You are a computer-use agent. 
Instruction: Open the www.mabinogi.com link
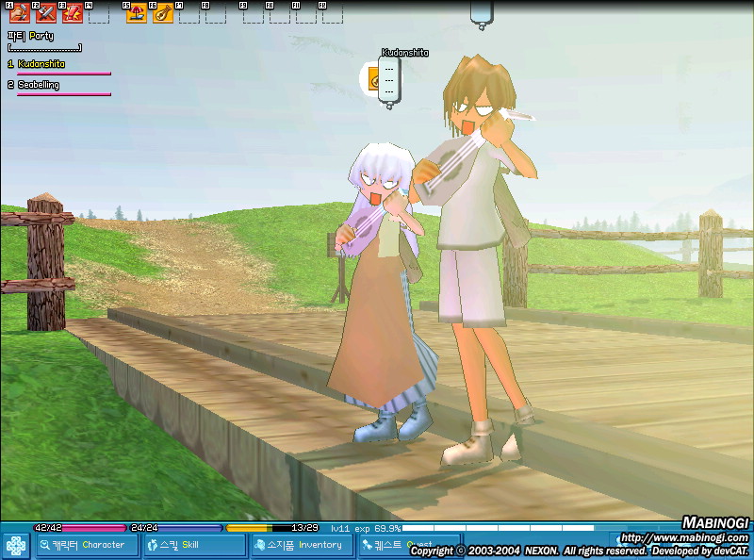pos(684,537)
